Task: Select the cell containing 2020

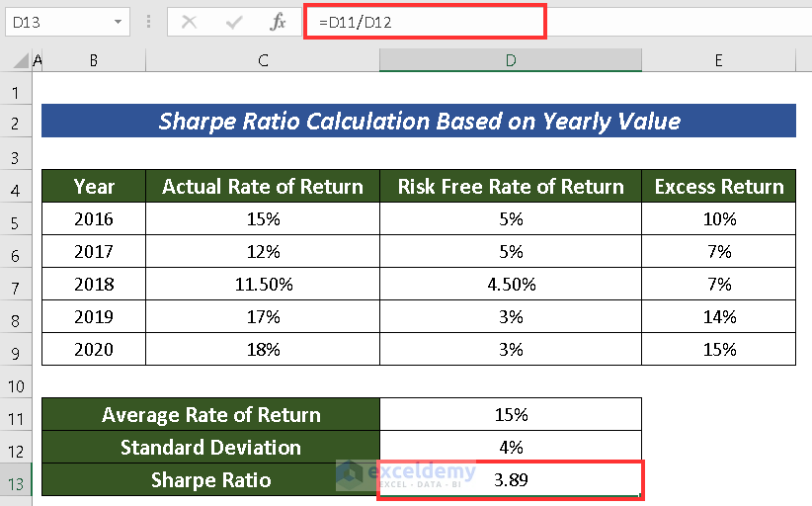Action: tap(94, 349)
